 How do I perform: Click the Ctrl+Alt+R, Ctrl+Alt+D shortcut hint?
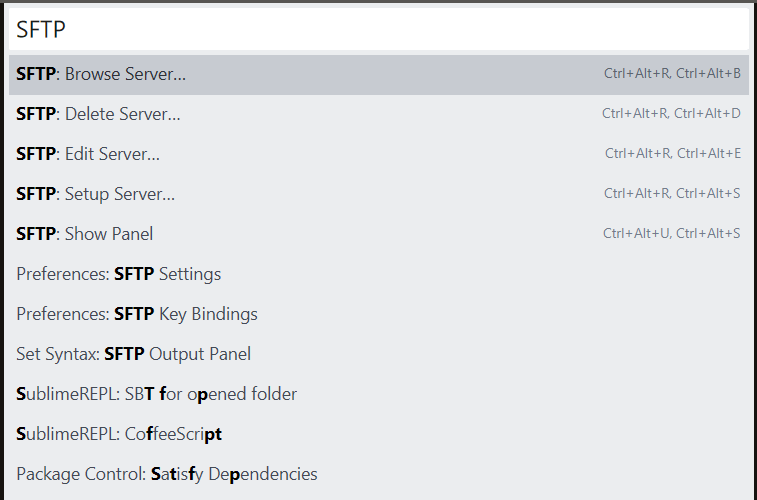(x=671, y=114)
